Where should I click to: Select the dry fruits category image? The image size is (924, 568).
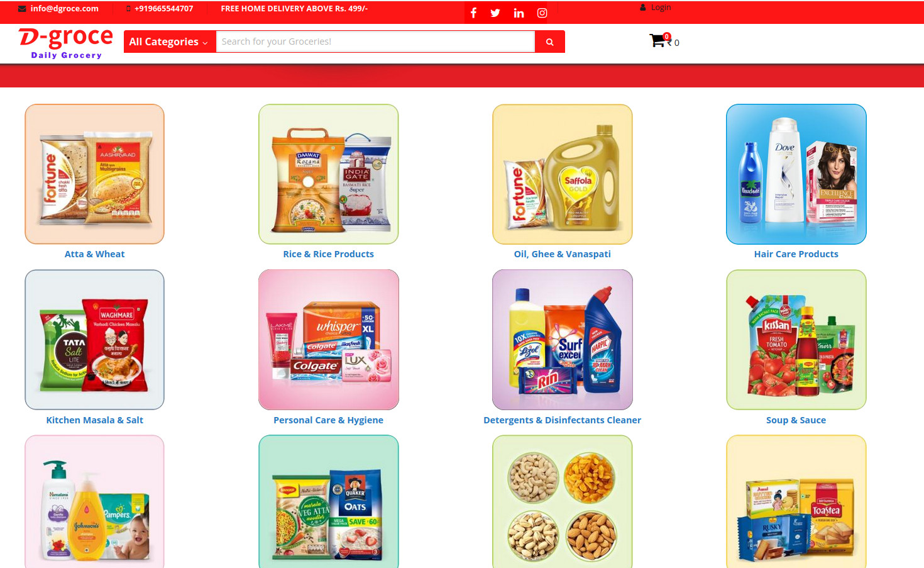562,501
